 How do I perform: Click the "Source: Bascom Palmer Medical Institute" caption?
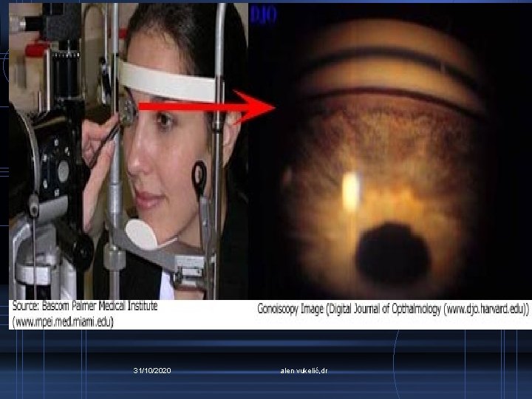[85, 306]
